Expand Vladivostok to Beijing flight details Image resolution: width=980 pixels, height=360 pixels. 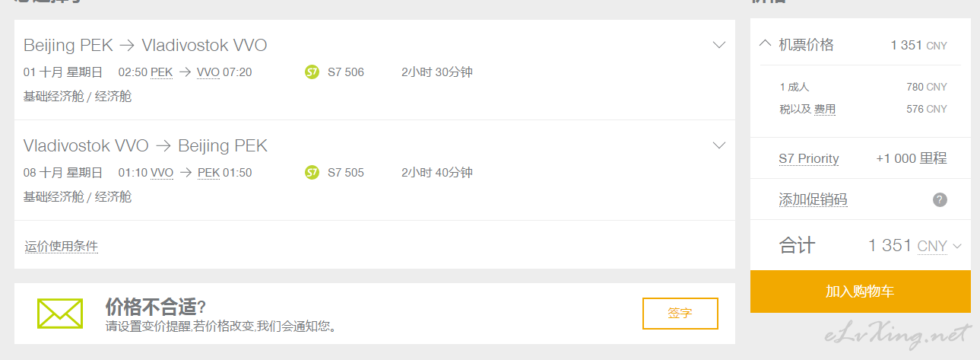[719, 145]
